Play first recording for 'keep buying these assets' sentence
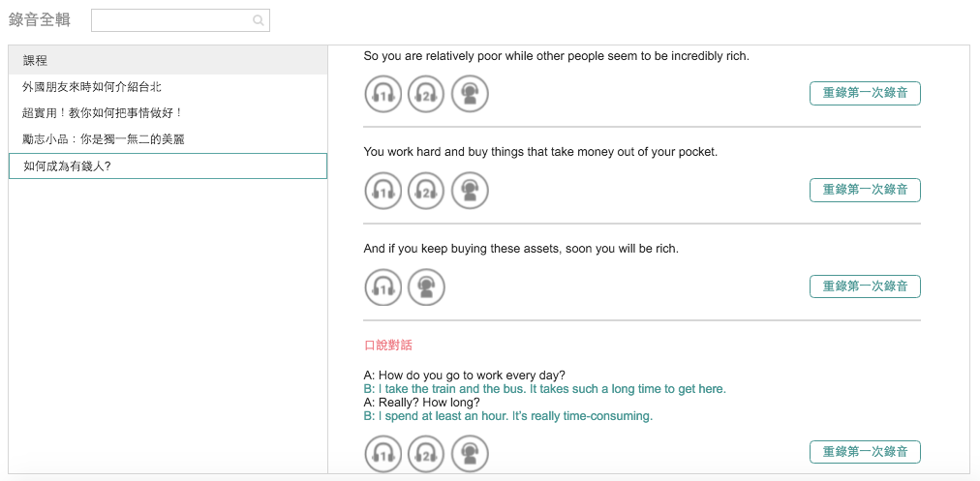Screen dimensions: 980x481 [x=383, y=287]
